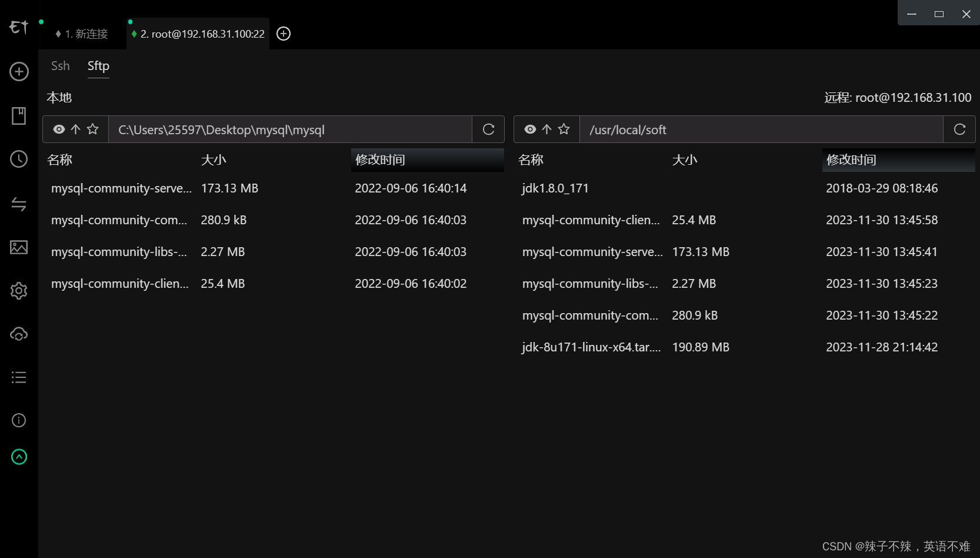This screenshot has width=980, height=558.
Task: Select remote file mysql-community-clien...
Action: 591,220
